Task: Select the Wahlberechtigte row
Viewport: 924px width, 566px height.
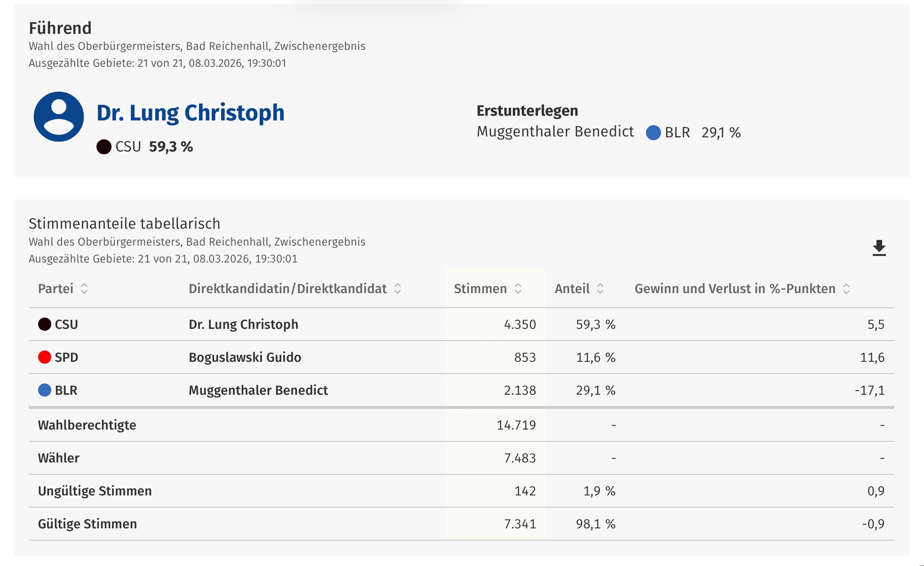Action: pyautogui.click(x=87, y=425)
